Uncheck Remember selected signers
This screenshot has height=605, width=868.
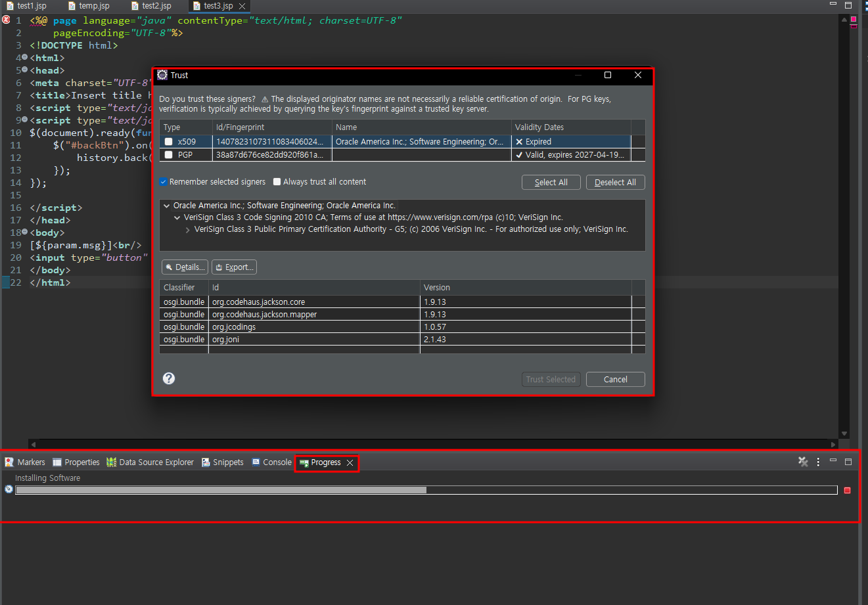(164, 182)
